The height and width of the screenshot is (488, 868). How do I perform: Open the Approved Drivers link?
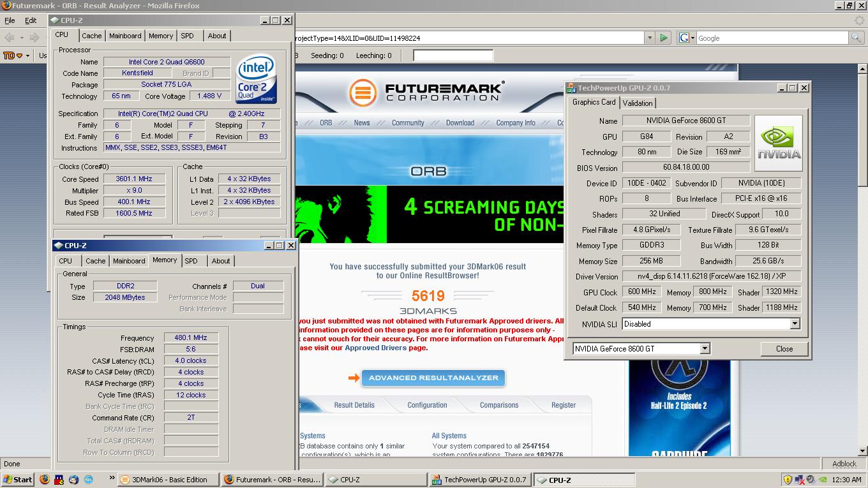pyautogui.click(x=376, y=348)
